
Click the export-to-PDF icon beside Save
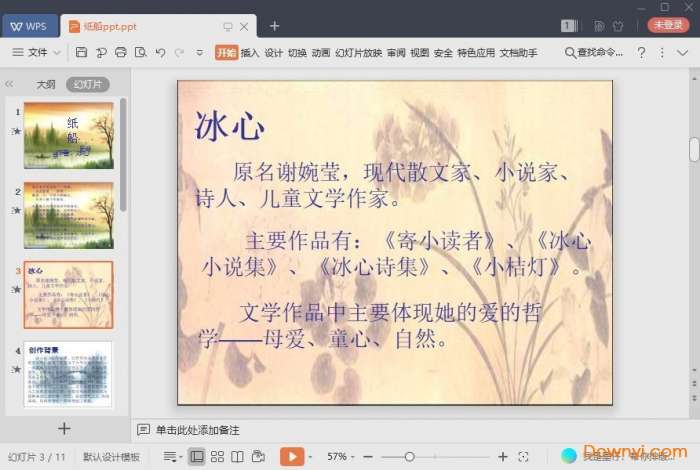101,53
